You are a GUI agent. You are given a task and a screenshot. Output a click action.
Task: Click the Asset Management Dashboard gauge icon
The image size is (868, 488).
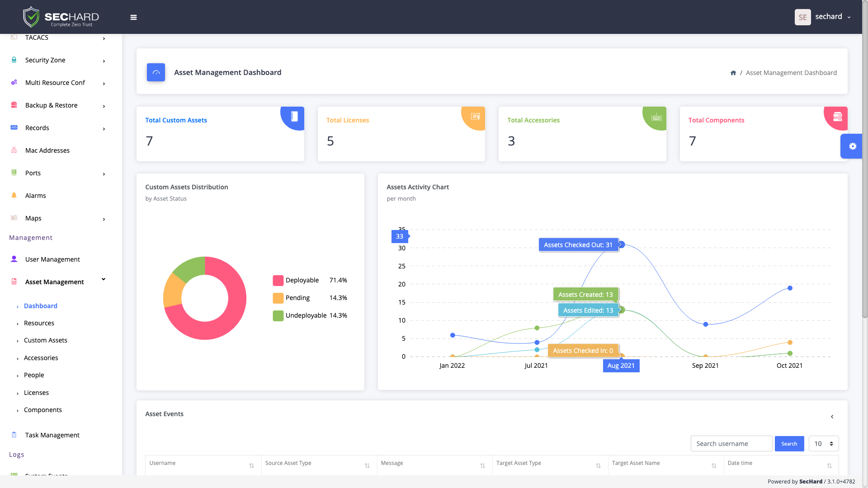tap(156, 72)
